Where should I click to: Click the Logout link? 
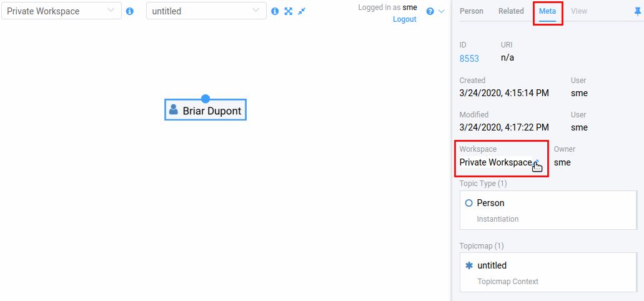click(405, 19)
